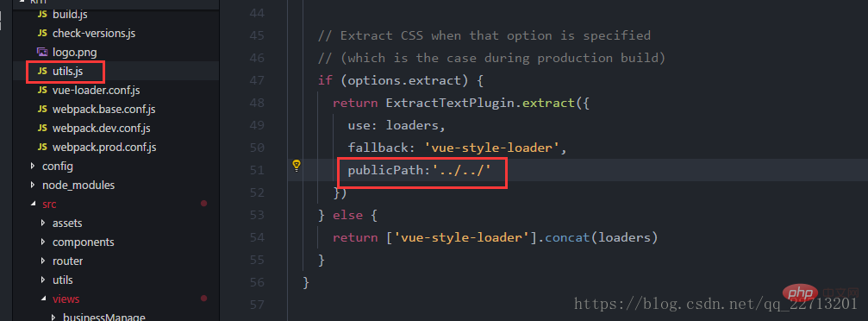Click the JS icon beside webpack.prod.conf.js
Viewport: 868px width, 321px height.
42,148
